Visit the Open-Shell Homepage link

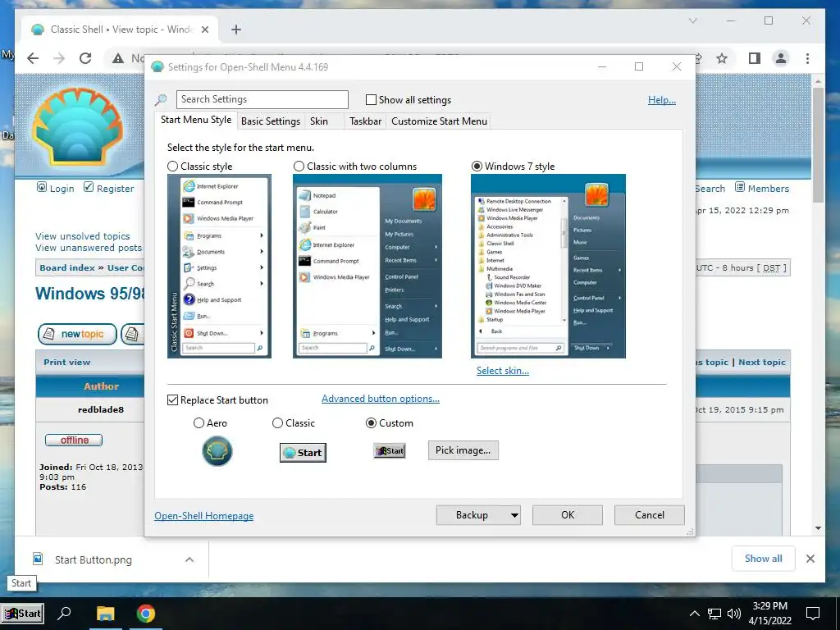pos(204,516)
